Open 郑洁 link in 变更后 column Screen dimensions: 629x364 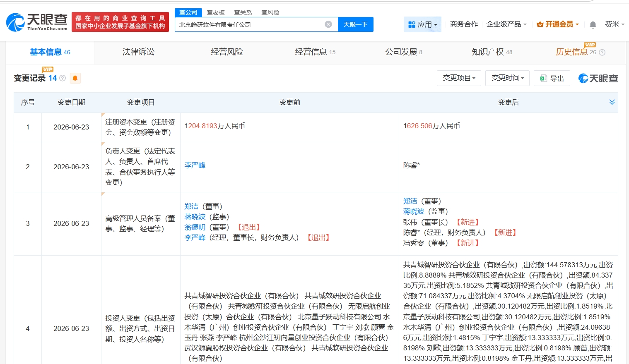coord(410,201)
